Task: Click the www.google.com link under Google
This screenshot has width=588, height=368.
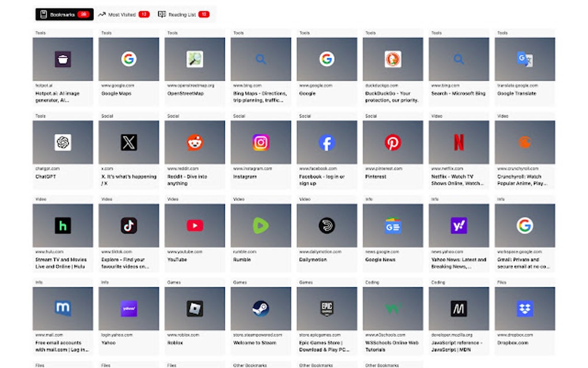Action: tap(315, 85)
